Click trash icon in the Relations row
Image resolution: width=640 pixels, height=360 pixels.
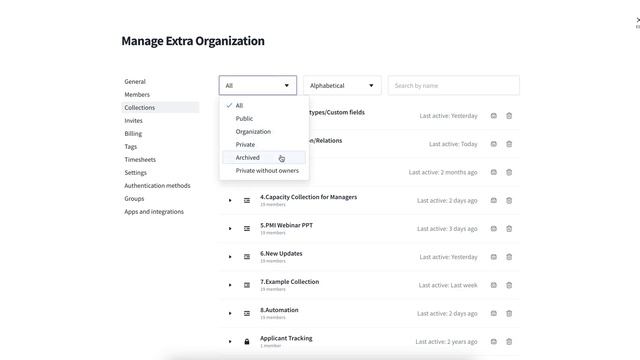[509, 144]
